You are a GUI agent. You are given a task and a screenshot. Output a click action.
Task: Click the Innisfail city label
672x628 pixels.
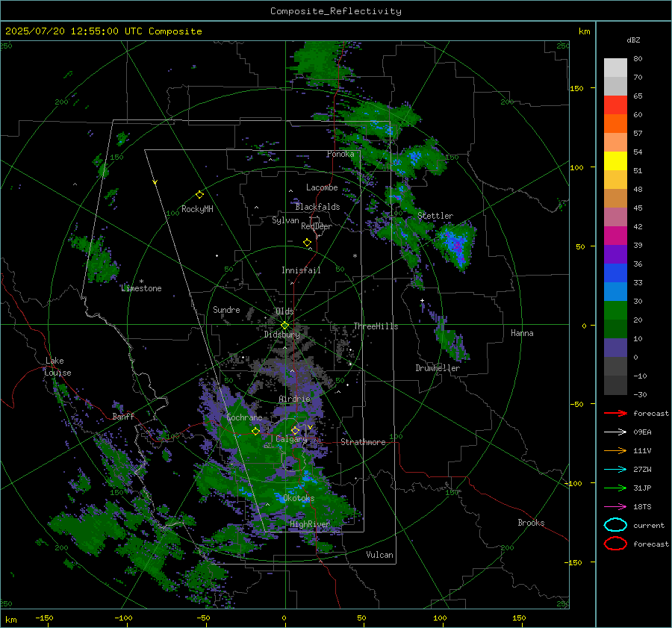click(301, 270)
